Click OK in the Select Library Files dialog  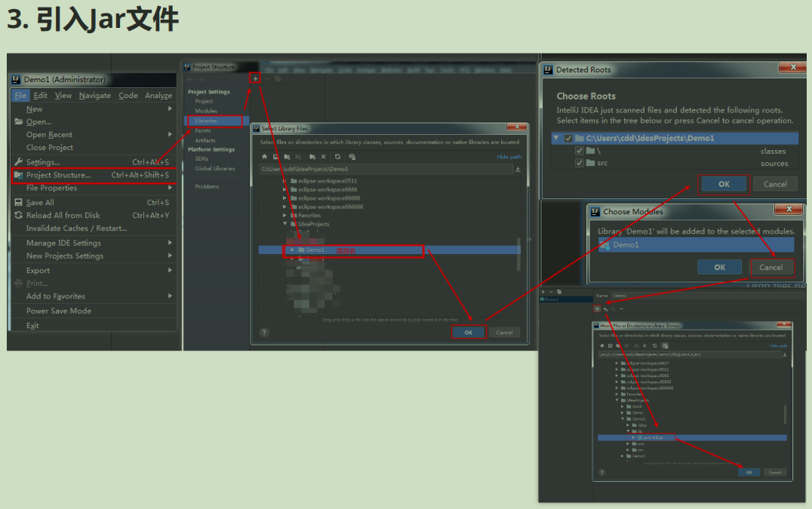click(x=468, y=333)
